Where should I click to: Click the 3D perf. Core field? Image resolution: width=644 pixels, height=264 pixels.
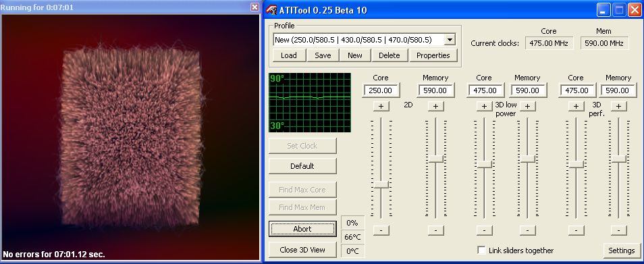click(576, 90)
